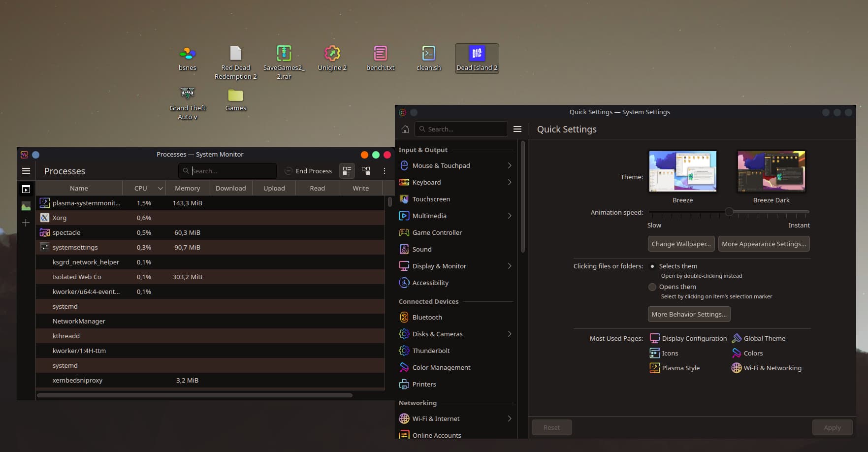Open the System Monitor hamburger menu
The width and height of the screenshot is (868, 452).
point(26,171)
